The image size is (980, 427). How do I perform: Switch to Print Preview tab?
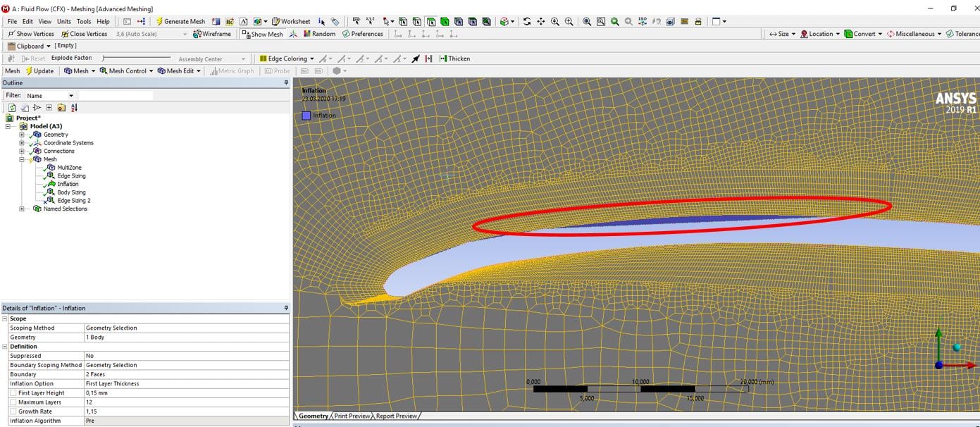coord(352,416)
